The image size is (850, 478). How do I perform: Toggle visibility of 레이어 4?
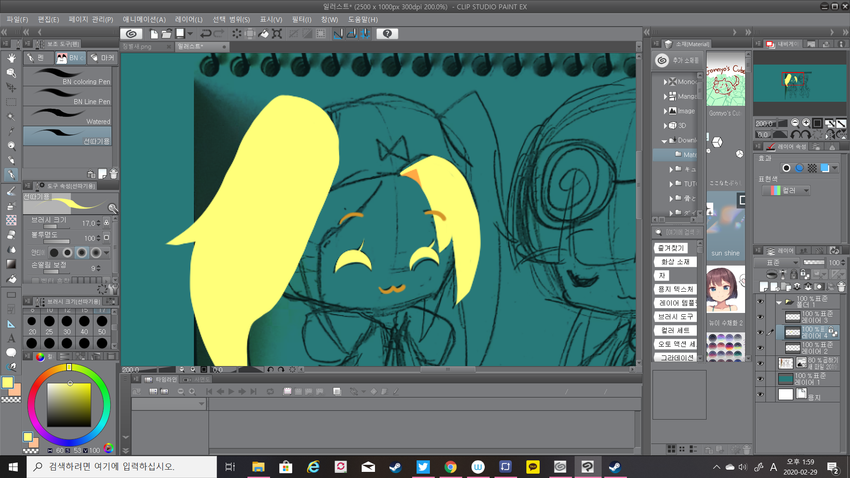click(x=760, y=332)
